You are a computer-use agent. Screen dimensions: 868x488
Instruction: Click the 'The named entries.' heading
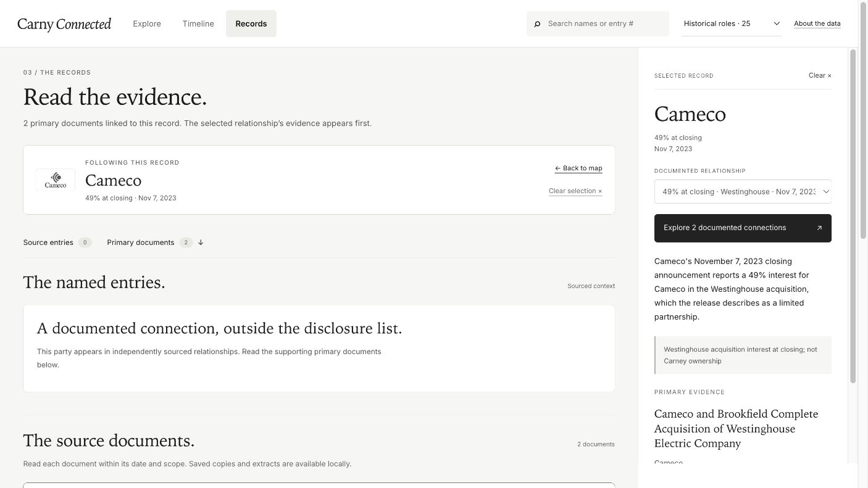pyautogui.click(x=94, y=282)
